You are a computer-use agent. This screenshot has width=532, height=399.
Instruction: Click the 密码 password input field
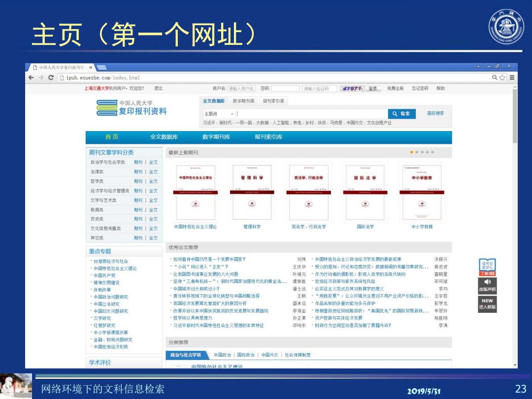pos(285,89)
